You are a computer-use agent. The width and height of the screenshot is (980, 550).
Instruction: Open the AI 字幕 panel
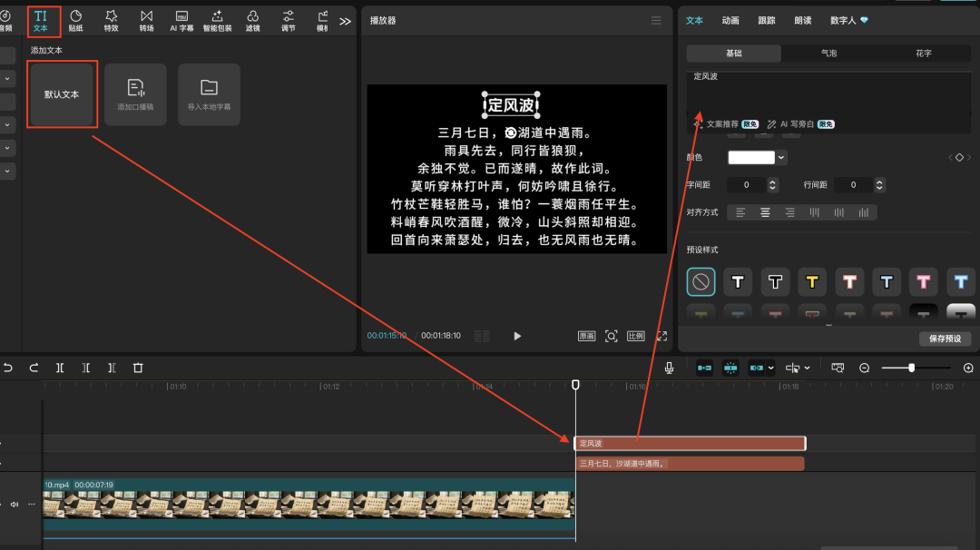coord(181,20)
